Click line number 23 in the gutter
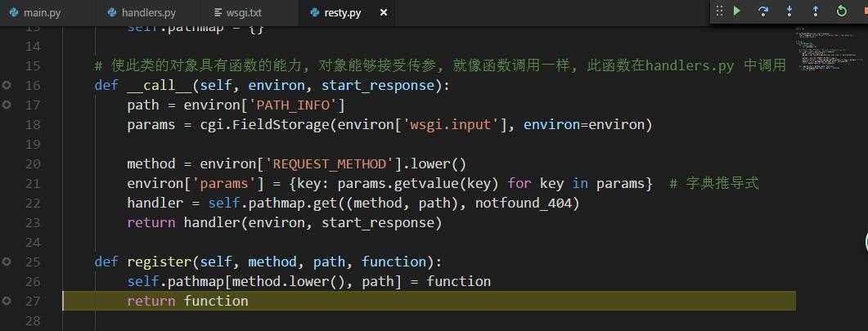 tap(32, 222)
